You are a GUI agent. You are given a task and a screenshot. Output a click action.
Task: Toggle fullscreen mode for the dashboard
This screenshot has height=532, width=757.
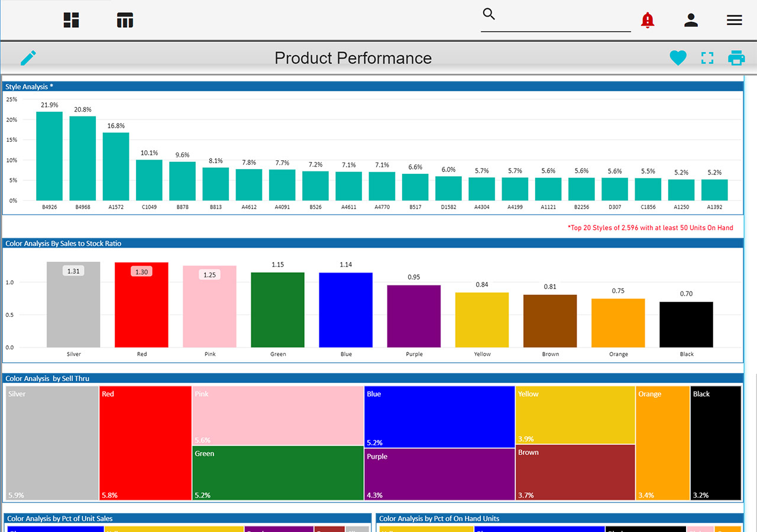(707, 58)
